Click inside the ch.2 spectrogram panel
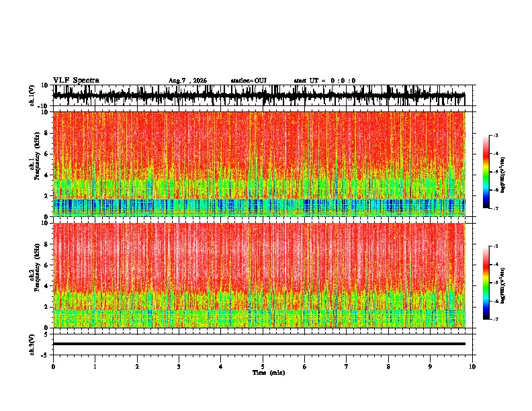The height and width of the screenshot is (411, 532). (259, 275)
